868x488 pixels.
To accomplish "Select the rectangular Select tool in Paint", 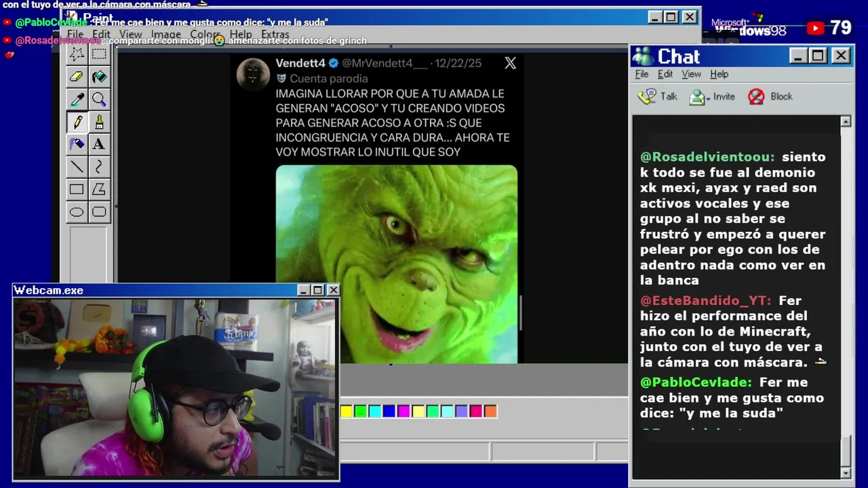I will coord(99,54).
